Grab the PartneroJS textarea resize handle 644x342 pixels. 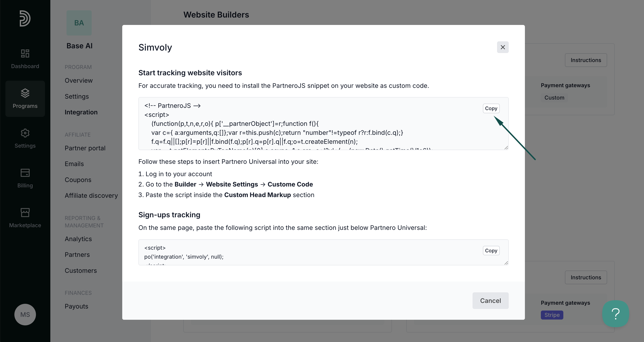[506, 147]
